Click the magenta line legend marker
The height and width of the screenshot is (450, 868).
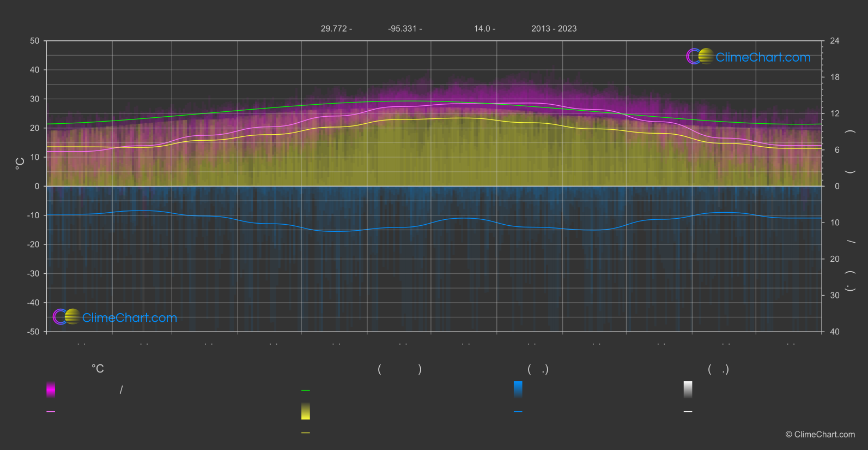51,412
